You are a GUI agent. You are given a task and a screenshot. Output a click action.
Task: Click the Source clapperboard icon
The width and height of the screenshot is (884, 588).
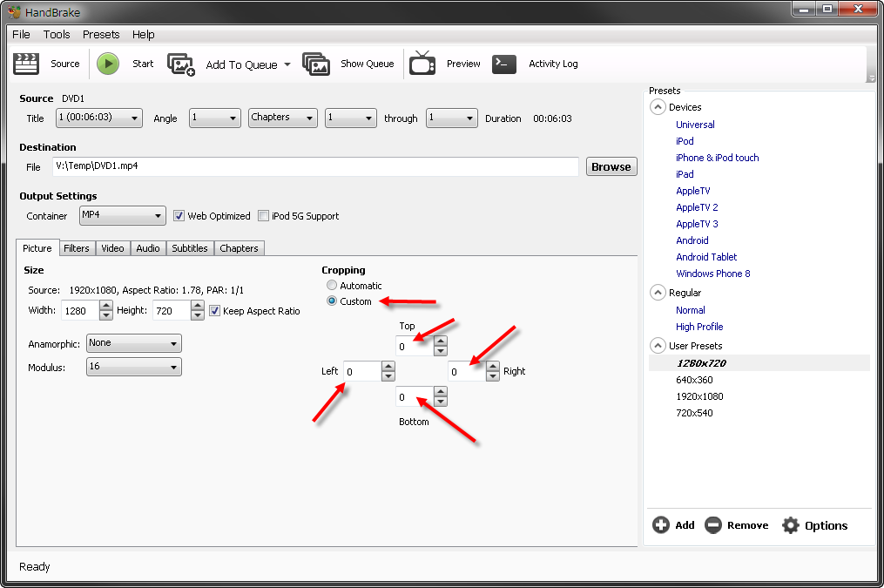(27, 64)
